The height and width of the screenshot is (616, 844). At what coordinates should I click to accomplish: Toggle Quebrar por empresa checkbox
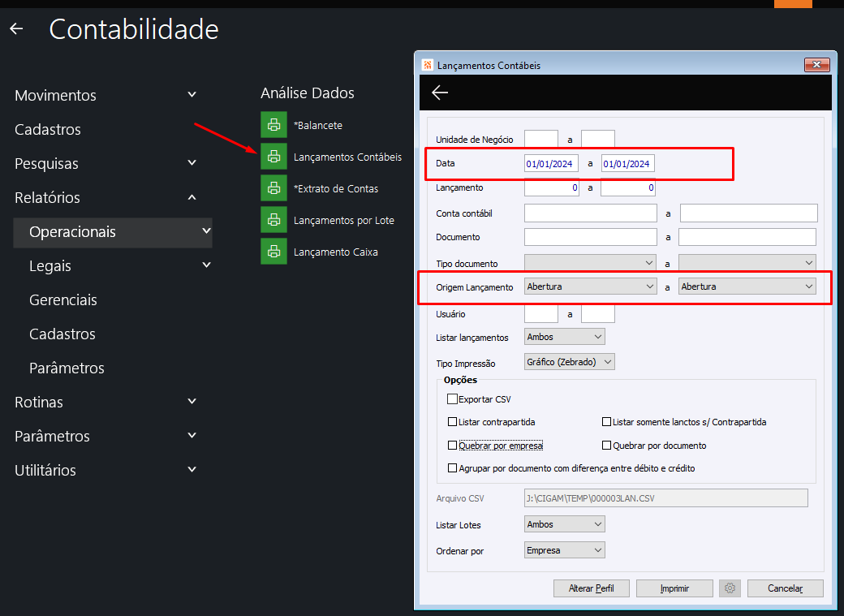coord(452,446)
